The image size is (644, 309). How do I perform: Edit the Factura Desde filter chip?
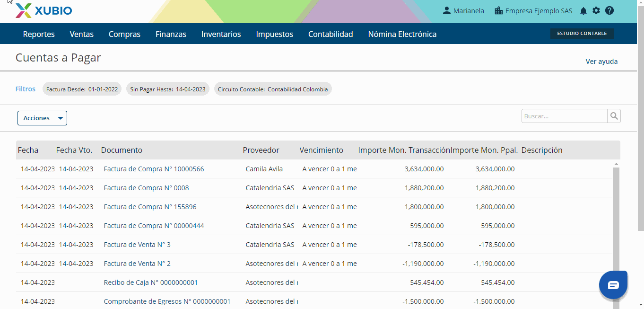pyautogui.click(x=82, y=89)
